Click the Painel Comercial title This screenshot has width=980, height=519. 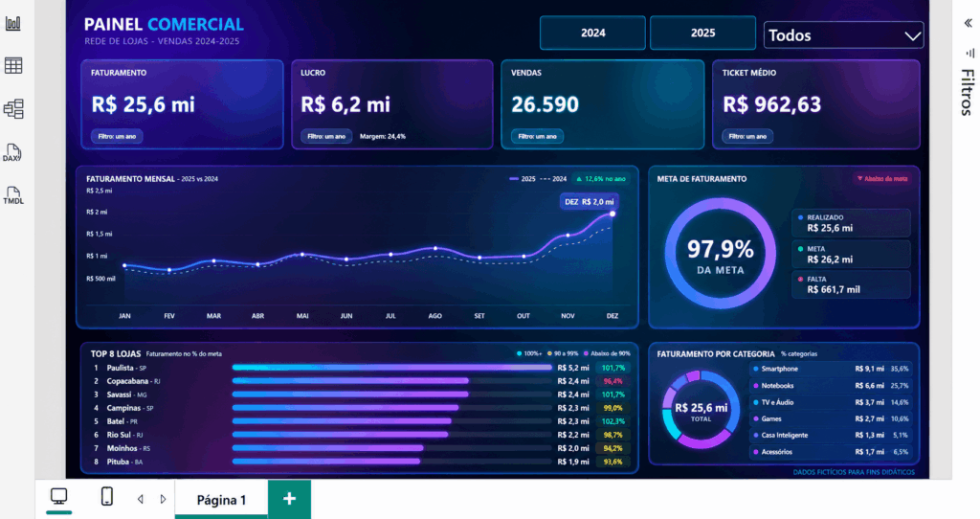click(x=164, y=24)
